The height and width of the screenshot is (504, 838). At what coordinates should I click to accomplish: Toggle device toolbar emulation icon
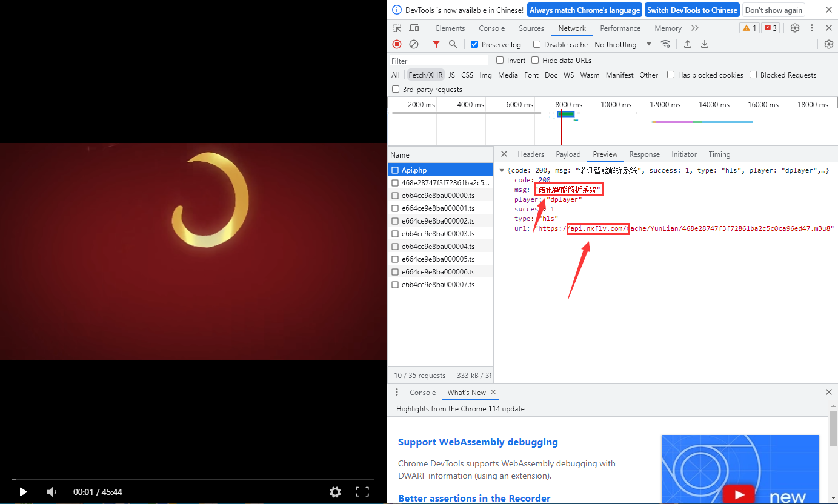pyautogui.click(x=414, y=28)
